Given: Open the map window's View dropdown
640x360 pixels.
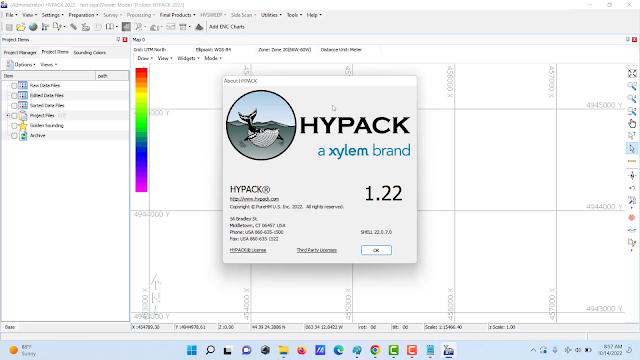Looking at the screenshot, I should tap(165, 58).
